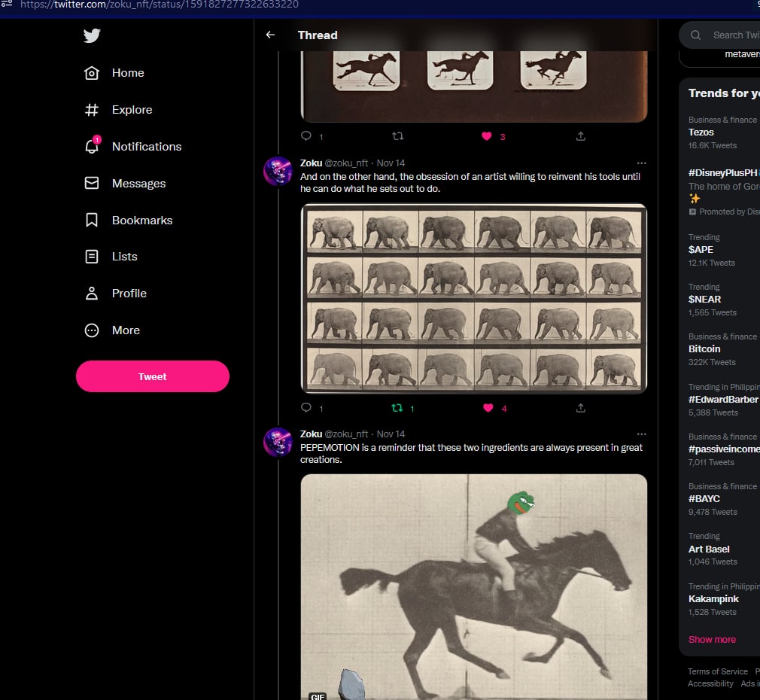Open Nov 14 timestamp on elephant tweet
Screen dimensions: 760x700
[391, 163]
